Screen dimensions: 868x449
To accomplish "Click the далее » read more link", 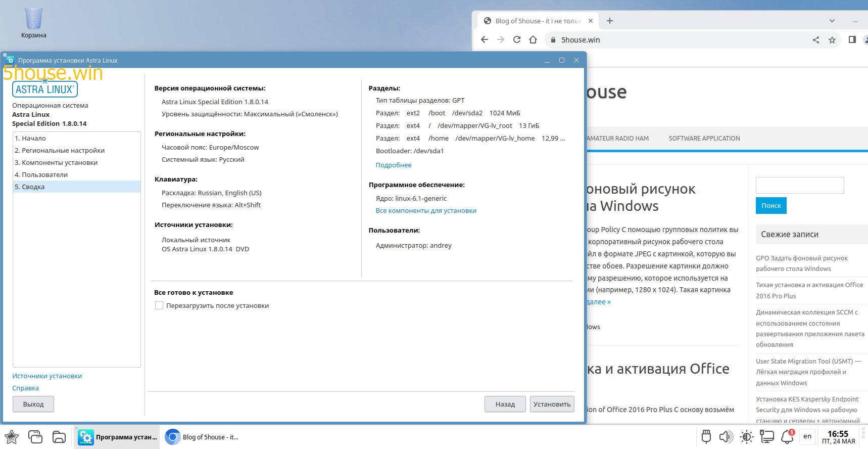I will click(x=599, y=302).
